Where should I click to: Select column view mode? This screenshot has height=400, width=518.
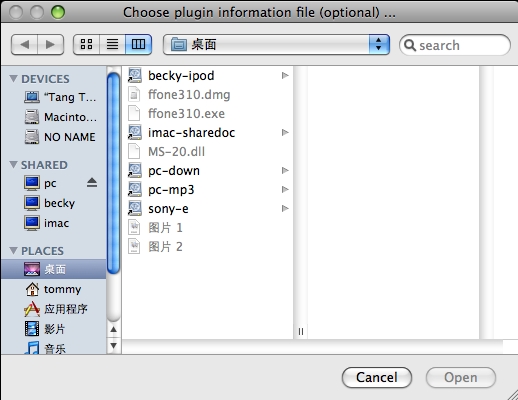[x=138, y=44]
